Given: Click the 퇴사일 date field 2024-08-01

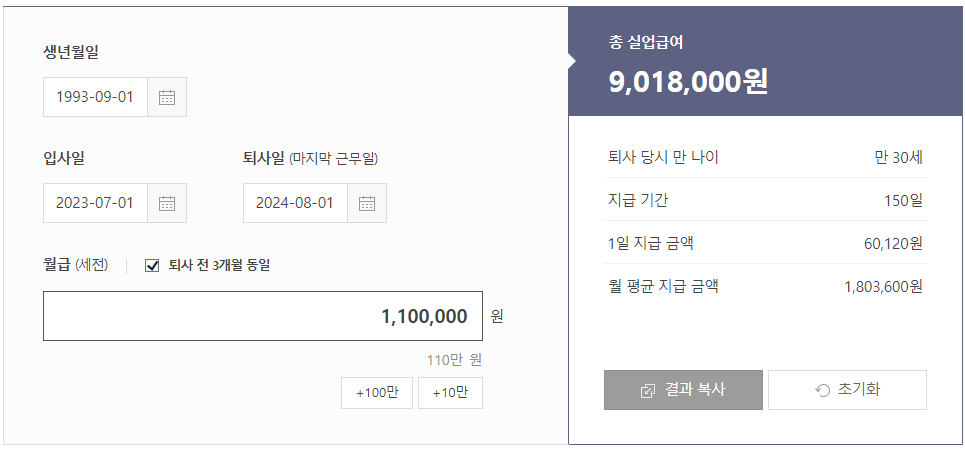Looking at the screenshot, I should point(295,203).
